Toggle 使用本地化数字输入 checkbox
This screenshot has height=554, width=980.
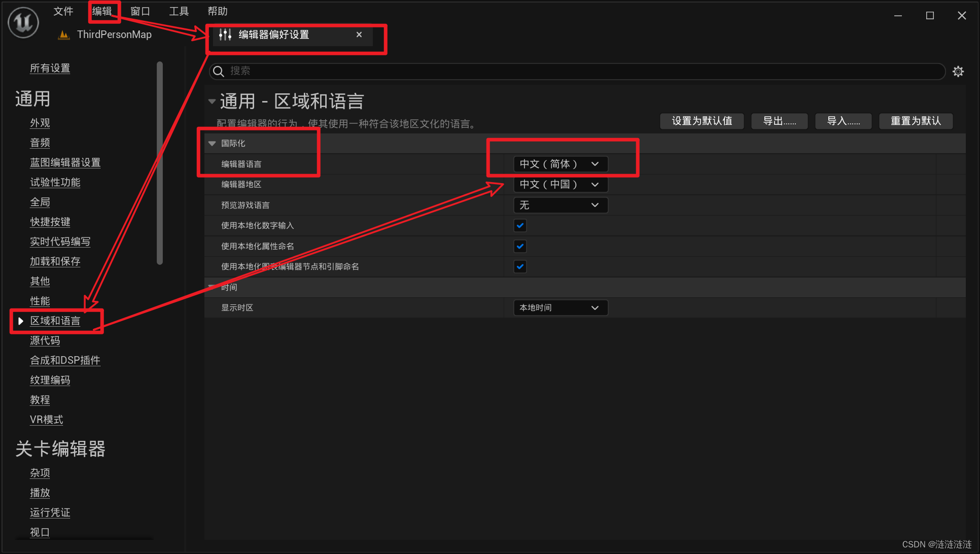tap(520, 225)
